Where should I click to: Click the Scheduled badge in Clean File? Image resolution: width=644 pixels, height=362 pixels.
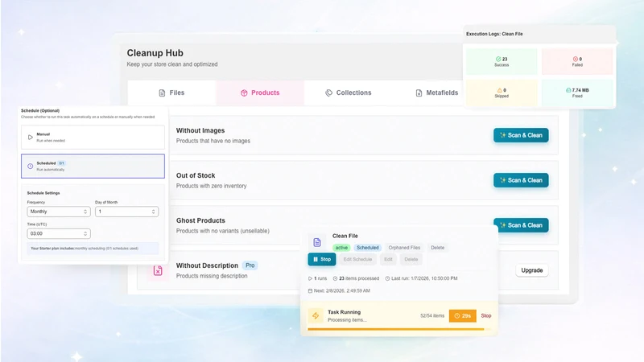(368, 248)
